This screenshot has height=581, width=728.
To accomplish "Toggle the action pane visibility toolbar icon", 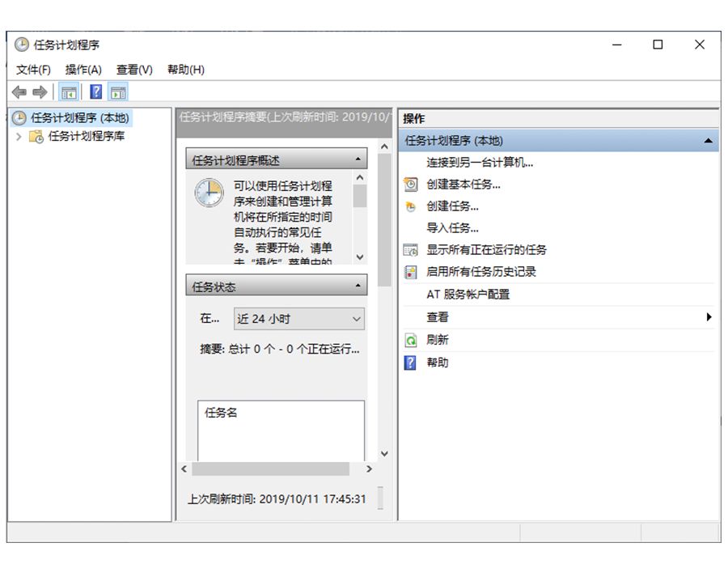I will (x=118, y=91).
